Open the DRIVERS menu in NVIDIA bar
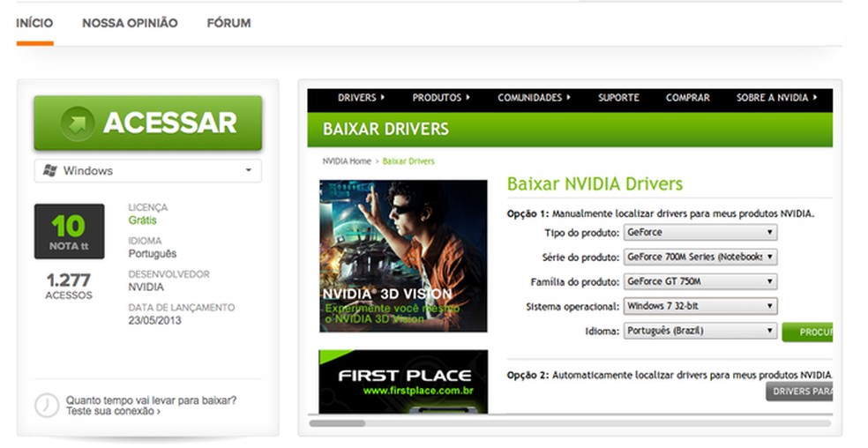Image resolution: width=868 pixels, height=448 pixels. coord(361,98)
